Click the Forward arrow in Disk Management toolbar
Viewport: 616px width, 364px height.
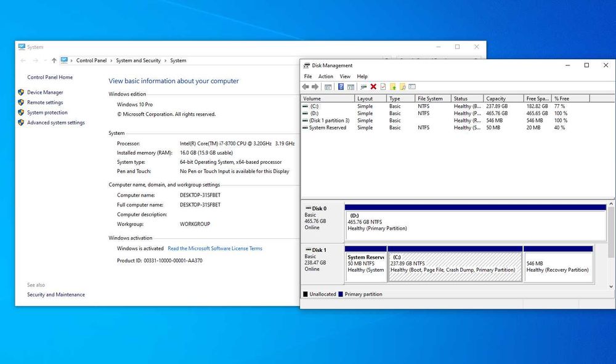click(315, 87)
